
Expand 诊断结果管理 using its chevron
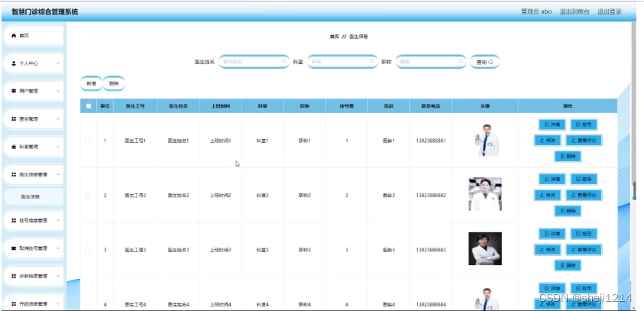click(58, 276)
